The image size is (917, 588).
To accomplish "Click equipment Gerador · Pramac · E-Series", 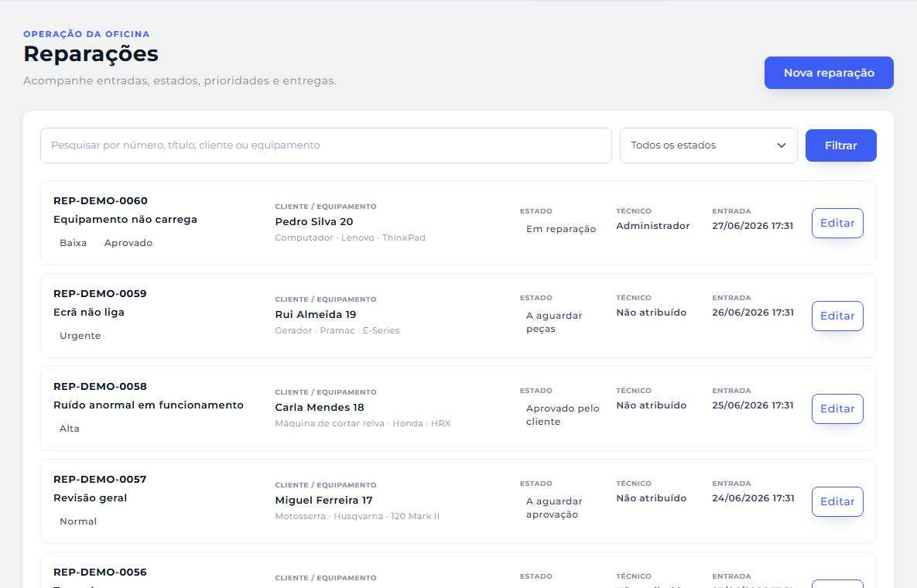I will 337,331.
